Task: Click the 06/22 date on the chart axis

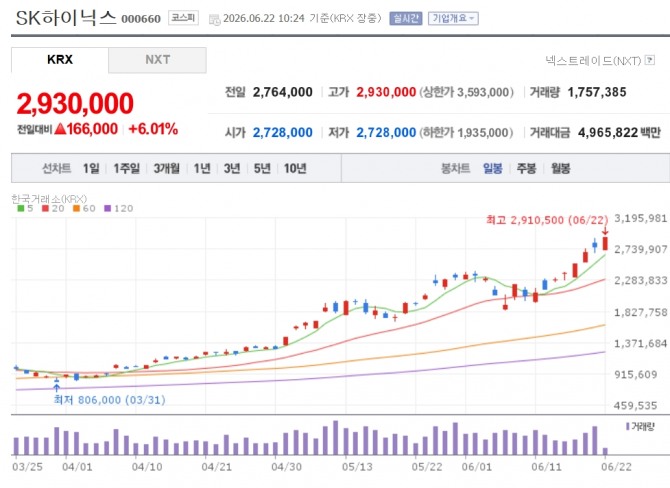Action: 616,467
